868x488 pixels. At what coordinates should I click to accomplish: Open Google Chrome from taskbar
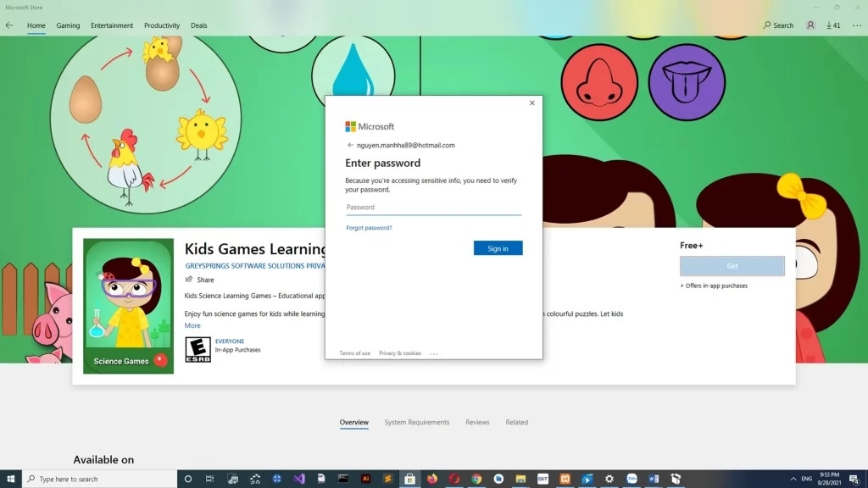(476, 479)
